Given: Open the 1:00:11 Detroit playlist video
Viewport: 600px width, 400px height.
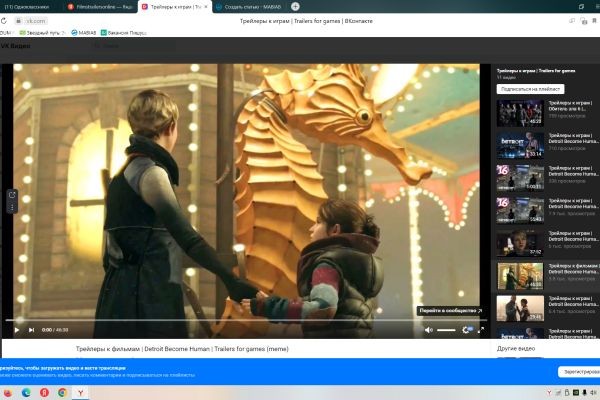Looking at the screenshot, I should click(520, 178).
